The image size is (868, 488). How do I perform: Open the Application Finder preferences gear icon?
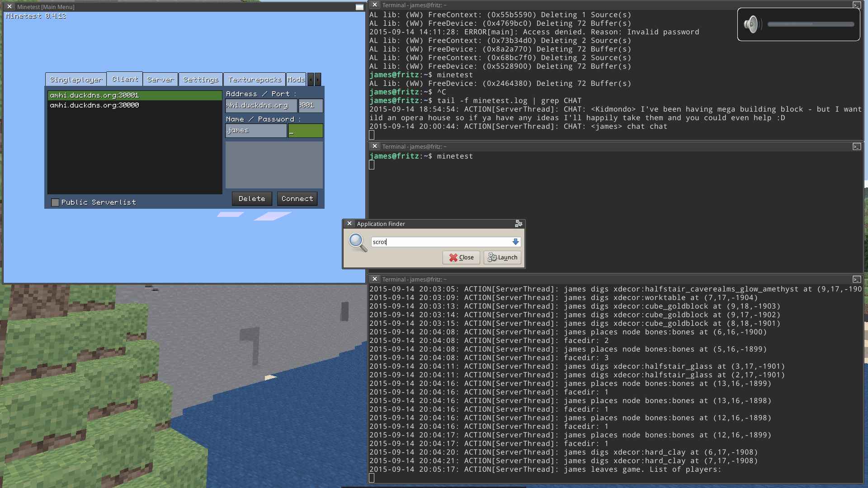tap(519, 224)
